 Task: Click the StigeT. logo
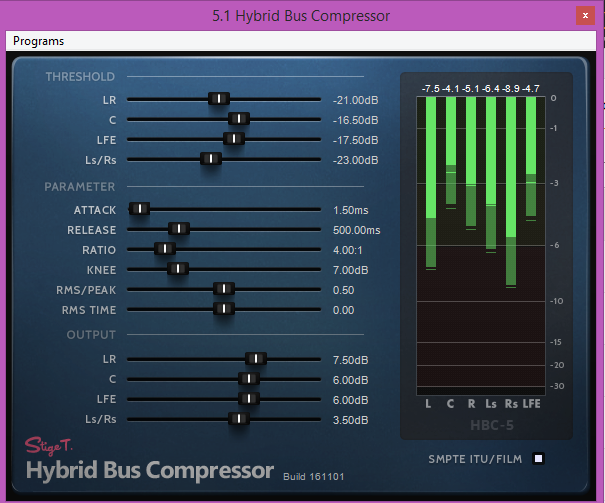point(49,446)
